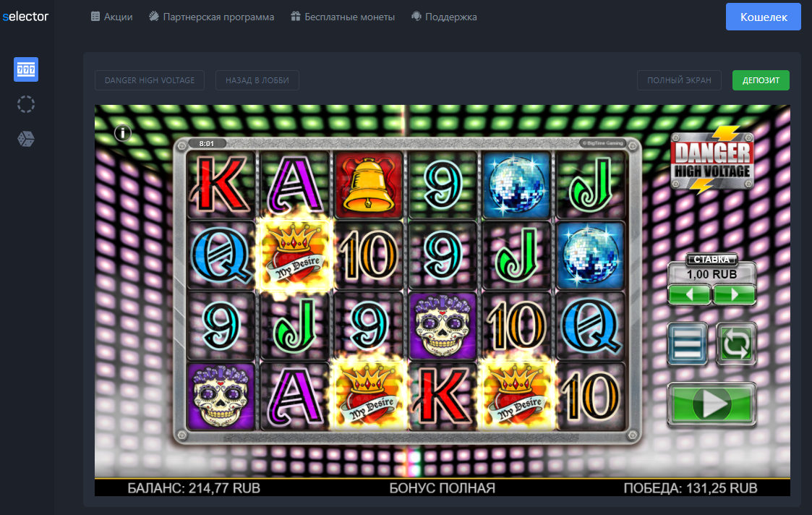This screenshot has height=515, width=812.
Task: Select the dashed circle sidebar icon
Action: 26,104
